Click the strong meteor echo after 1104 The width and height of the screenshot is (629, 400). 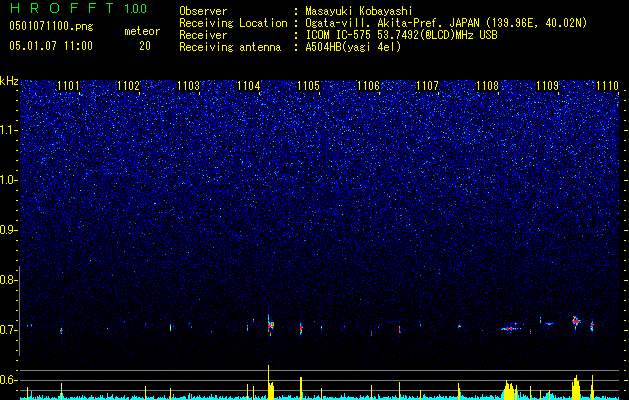pyautogui.click(x=270, y=324)
